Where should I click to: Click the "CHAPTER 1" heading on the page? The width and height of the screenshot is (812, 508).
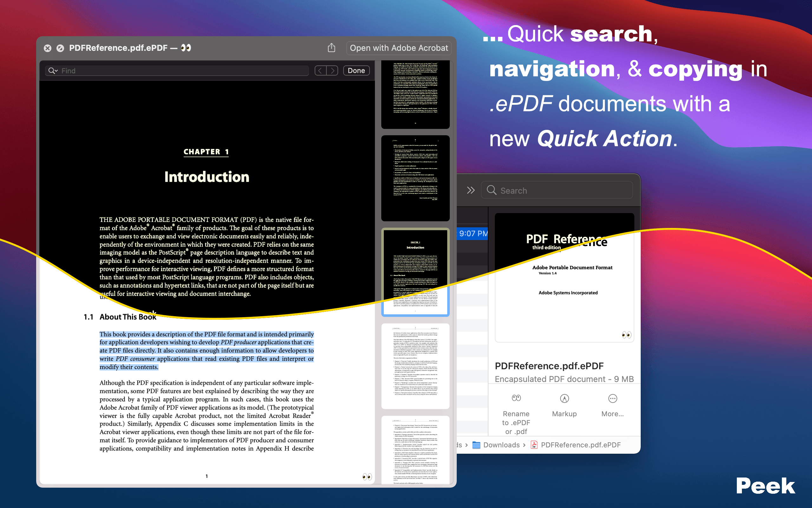(x=206, y=152)
